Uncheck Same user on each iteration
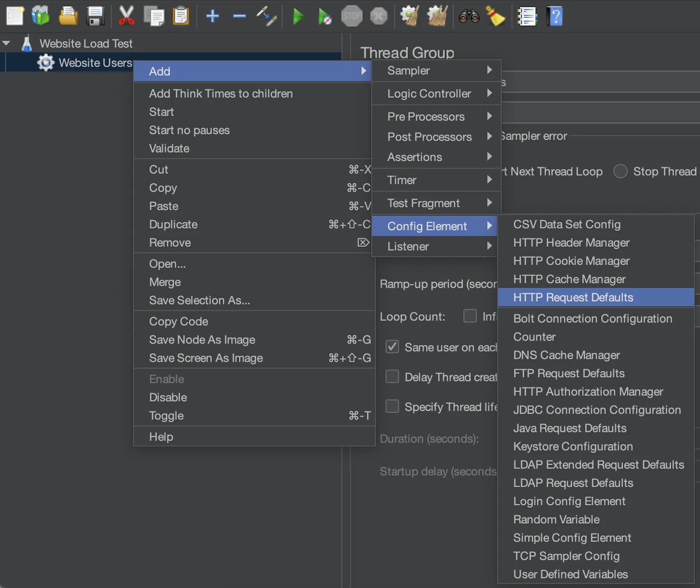 point(392,347)
